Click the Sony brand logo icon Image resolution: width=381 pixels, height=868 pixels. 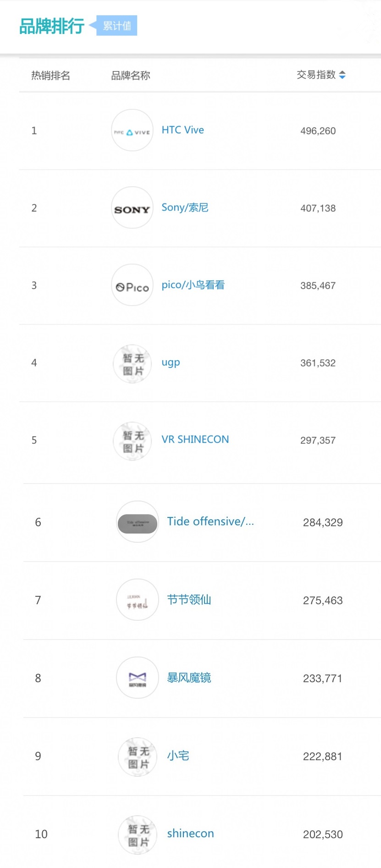(x=132, y=208)
